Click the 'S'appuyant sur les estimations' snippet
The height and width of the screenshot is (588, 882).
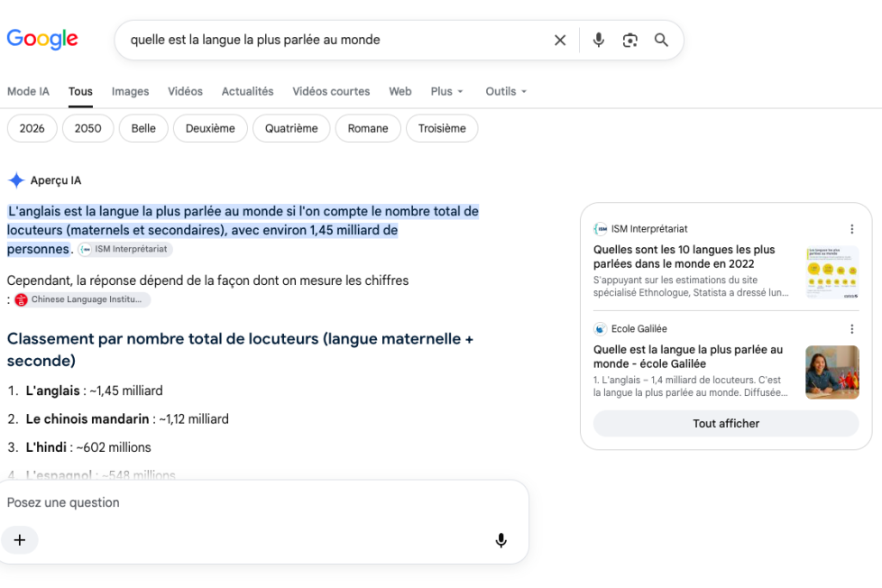pos(691,287)
